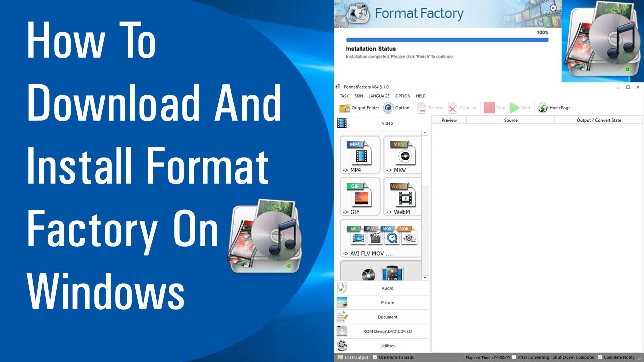Image resolution: width=644 pixels, height=362 pixels.
Task: Click the Output / Convert State column header
Action: 599,120
